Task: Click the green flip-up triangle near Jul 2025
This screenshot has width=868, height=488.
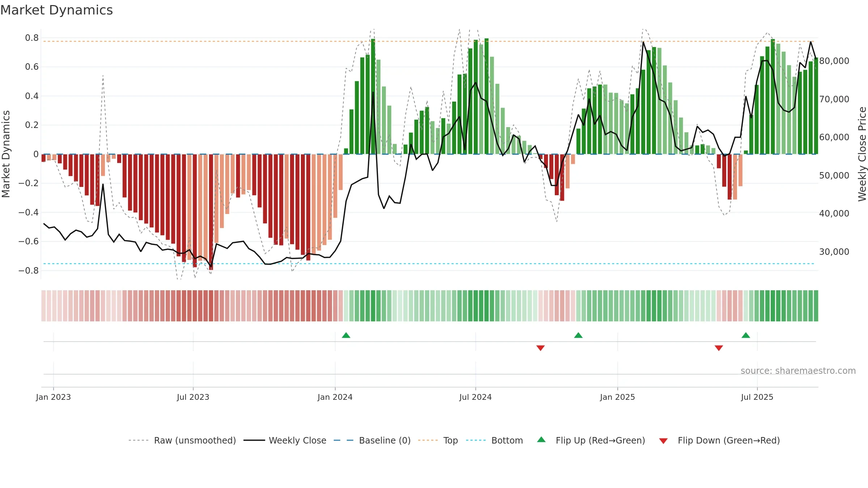Action: 746,335
